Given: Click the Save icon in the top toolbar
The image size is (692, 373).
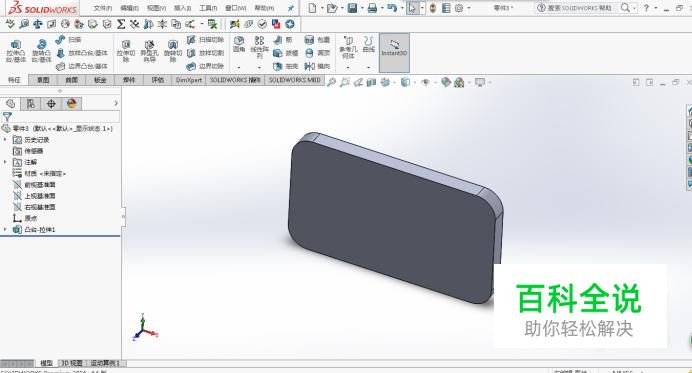Looking at the screenshot, I should click(352, 8).
